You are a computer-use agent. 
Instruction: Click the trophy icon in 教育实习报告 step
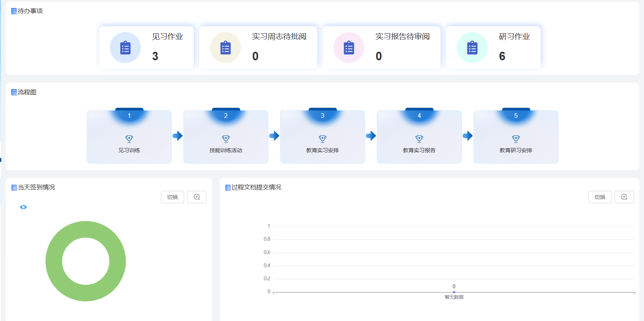pyautogui.click(x=419, y=139)
